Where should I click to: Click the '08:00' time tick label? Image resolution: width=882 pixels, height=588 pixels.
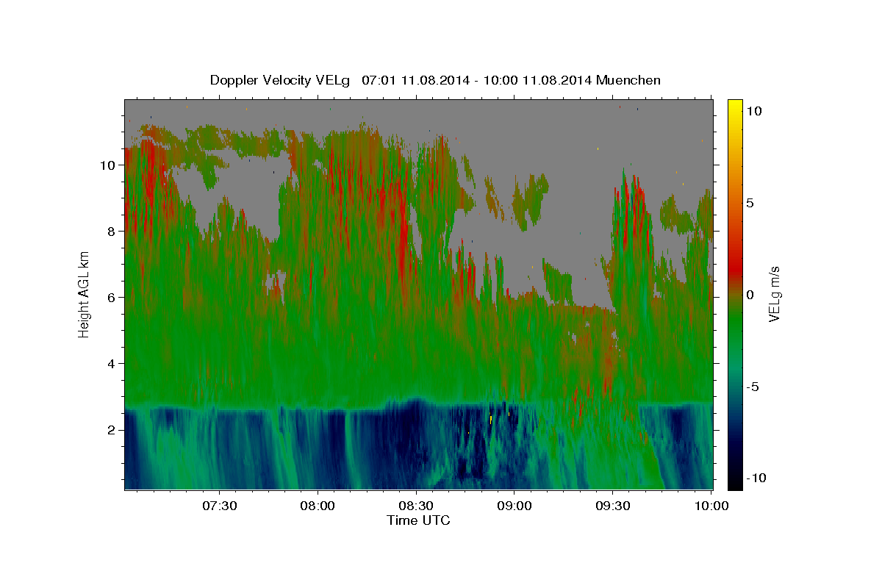318,506
